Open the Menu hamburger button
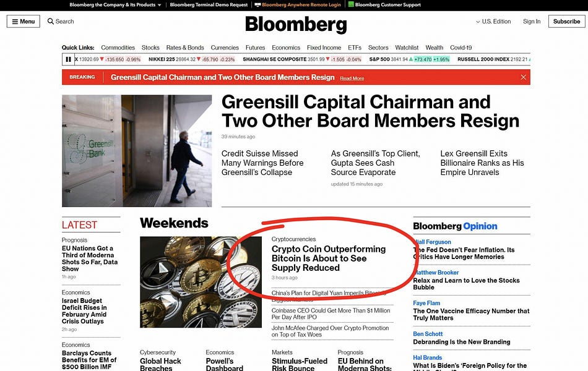Screen dimensions: 588x371 click(x=23, y=22)
